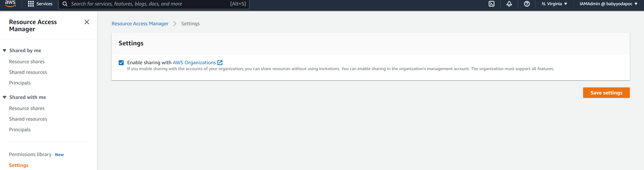Click the Resource Access Manager sidebar title
Screen dimensions: 644x170
tap(33, 25)
